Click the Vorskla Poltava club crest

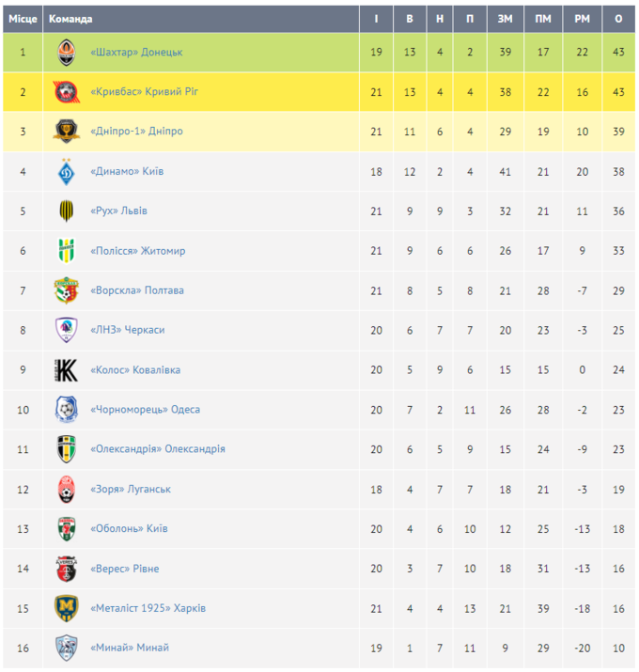(x=66, y=290)
